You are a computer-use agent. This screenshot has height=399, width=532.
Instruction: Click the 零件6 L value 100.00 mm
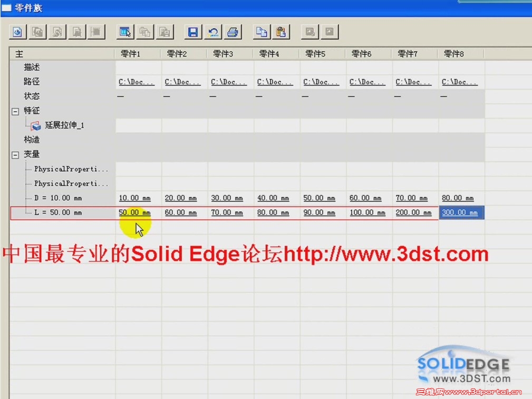pos(367,213)
